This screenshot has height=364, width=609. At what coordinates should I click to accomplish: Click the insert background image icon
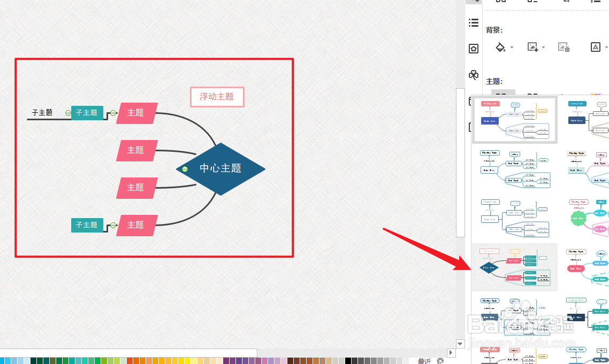(x=532, y=47)
